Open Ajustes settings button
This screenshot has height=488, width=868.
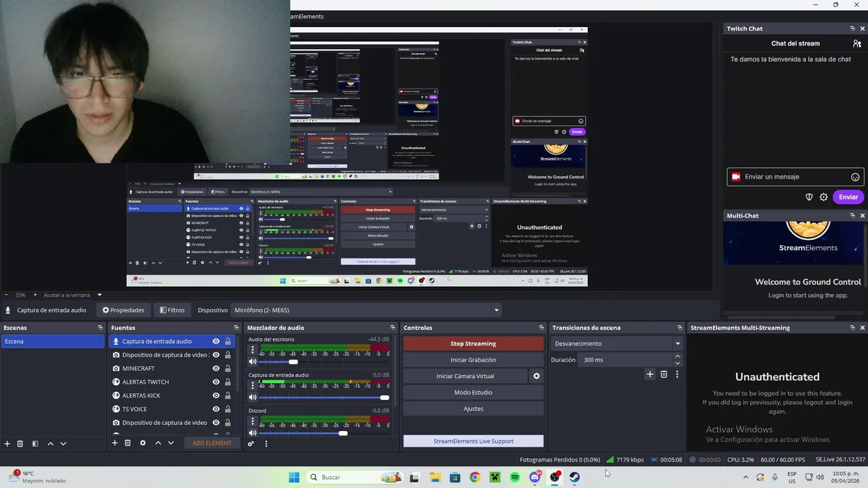473,409
